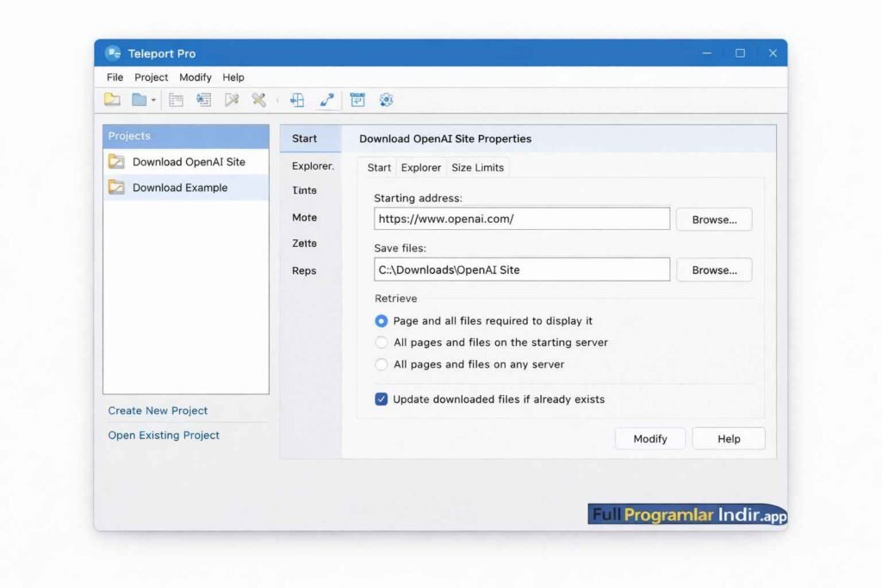
Task: Click the tools wrench toolbar icon
Action: tap(258, 100)
